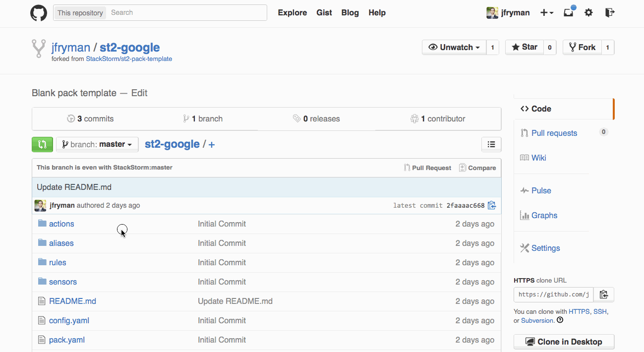Toggle the file list view button
Viewport: 644px width, 352px height.
click(x=491, y=144)
